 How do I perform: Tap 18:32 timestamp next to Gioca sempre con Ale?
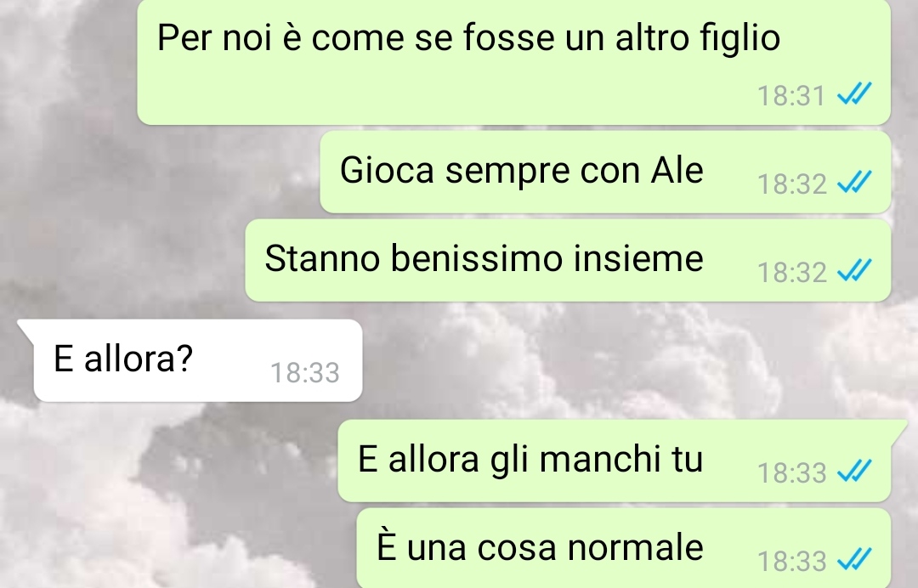tap(791, 185)
